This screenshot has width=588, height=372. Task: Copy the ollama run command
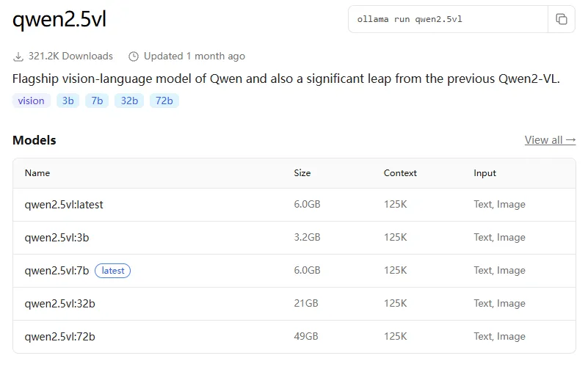click(562, 19)
